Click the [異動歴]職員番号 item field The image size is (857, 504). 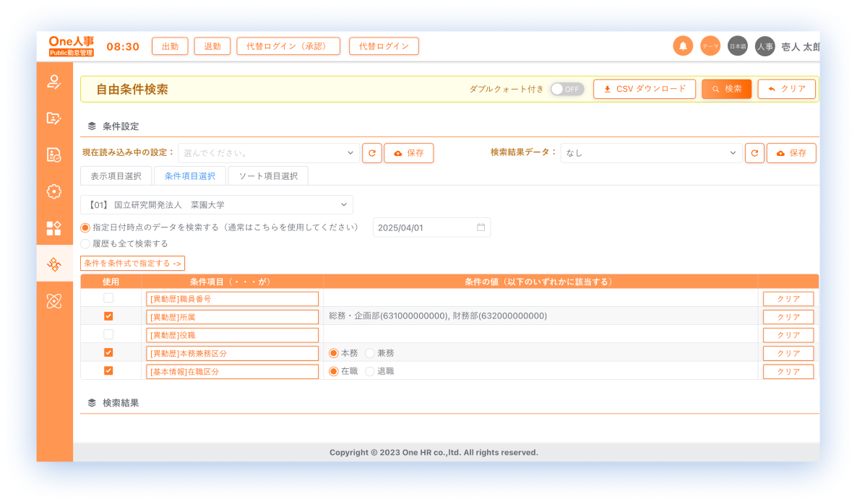(232, 299)
